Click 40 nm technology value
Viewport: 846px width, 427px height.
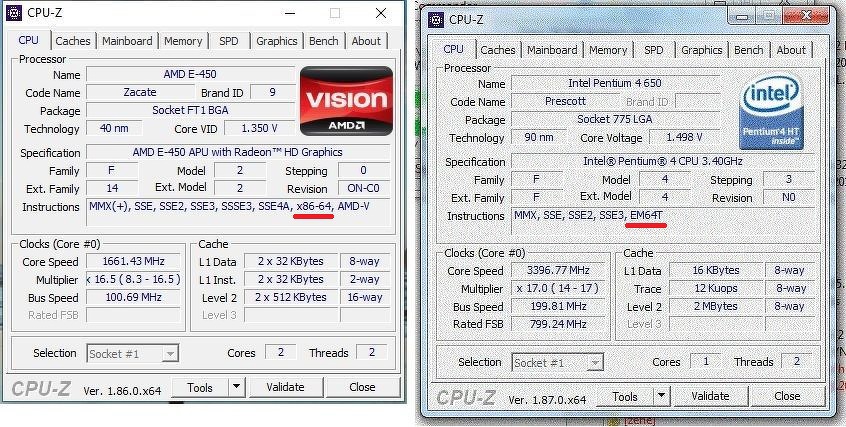[x=114, y=128]
